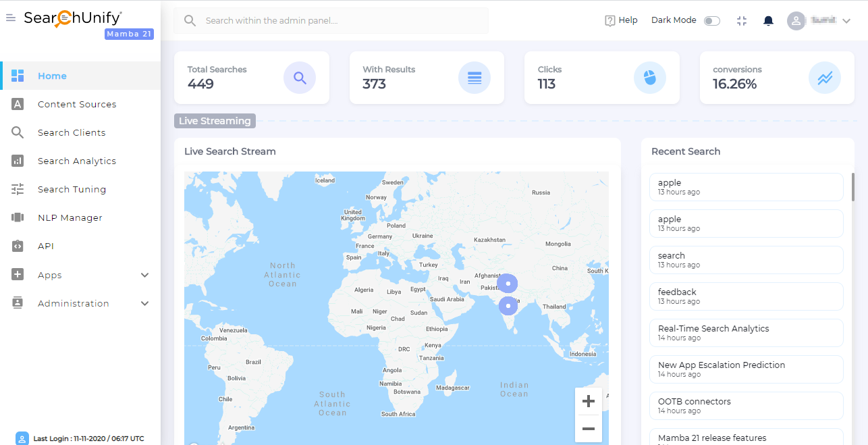The height and width of the screenshot is (445, 868).
Task: Open Content Sources in the sidebar
Action: (x=77, y=104)
